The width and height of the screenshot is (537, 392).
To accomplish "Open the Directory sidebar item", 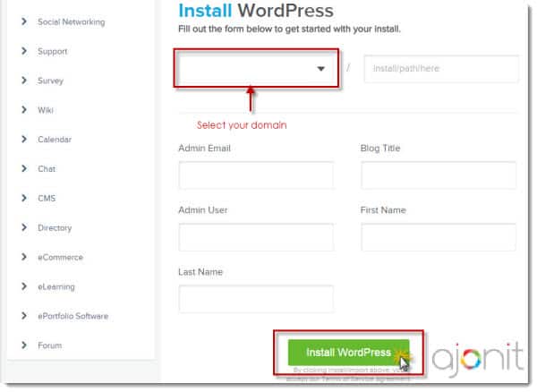I will pyautogui.click(x=55, y=228).
